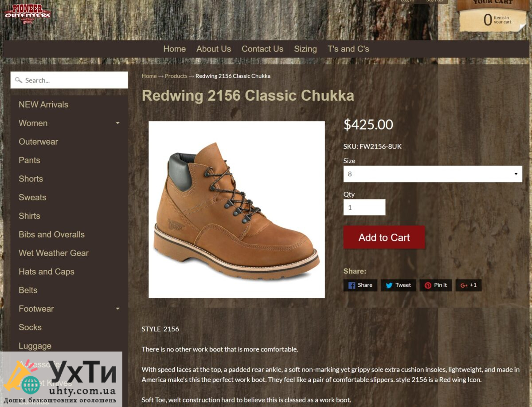The width and height of the screenshot is (532, 407).
Task: Open the Contact Us page
Action: (x=262, y=49)
